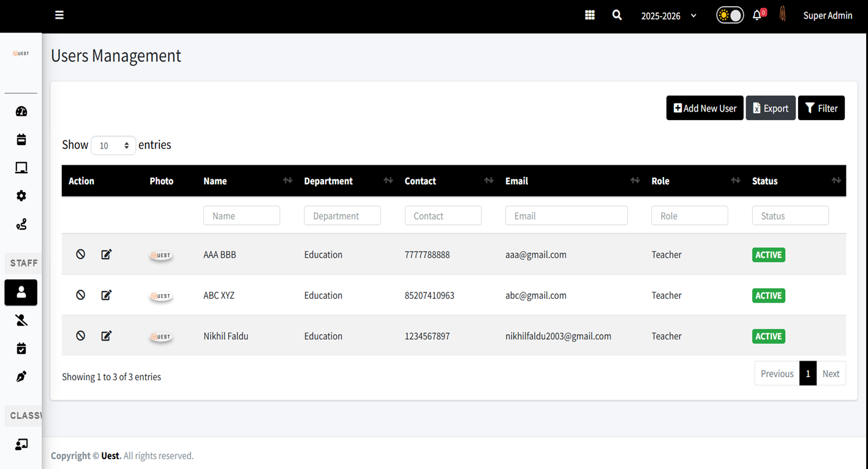Viewport: 868px width, 469px height.
Task: Click the contact number 85207410963
Action: pyautogui.click(x=429, y=296)
